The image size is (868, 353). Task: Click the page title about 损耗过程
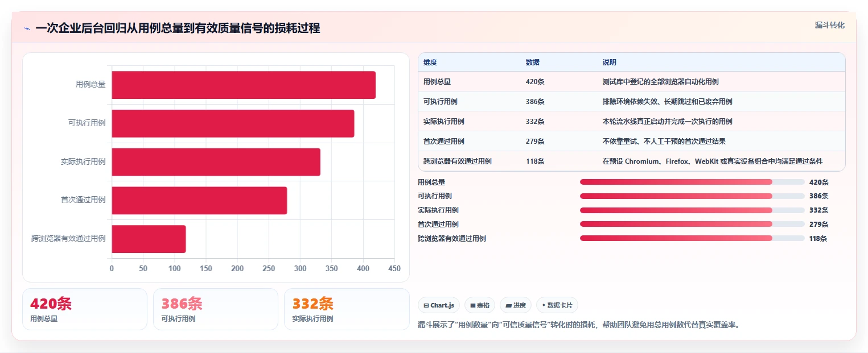(178, 28)
